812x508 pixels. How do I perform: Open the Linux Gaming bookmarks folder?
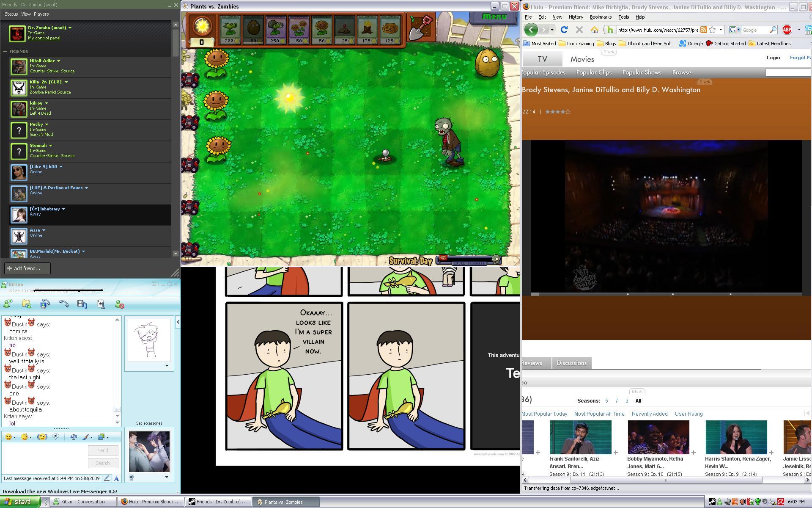(x=576, y=44)
